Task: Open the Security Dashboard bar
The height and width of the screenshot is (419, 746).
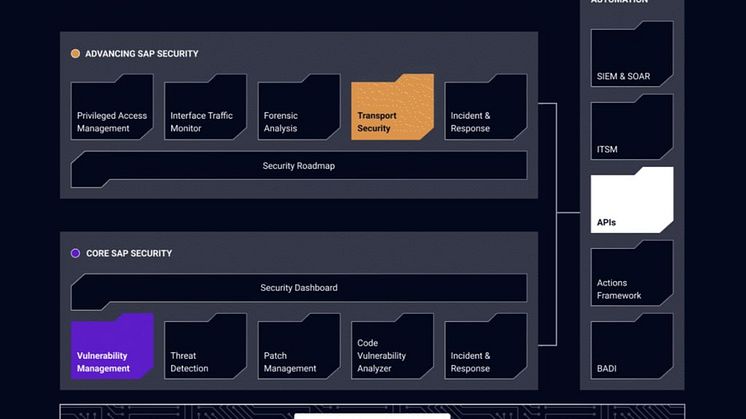Action: coord(298,288)
